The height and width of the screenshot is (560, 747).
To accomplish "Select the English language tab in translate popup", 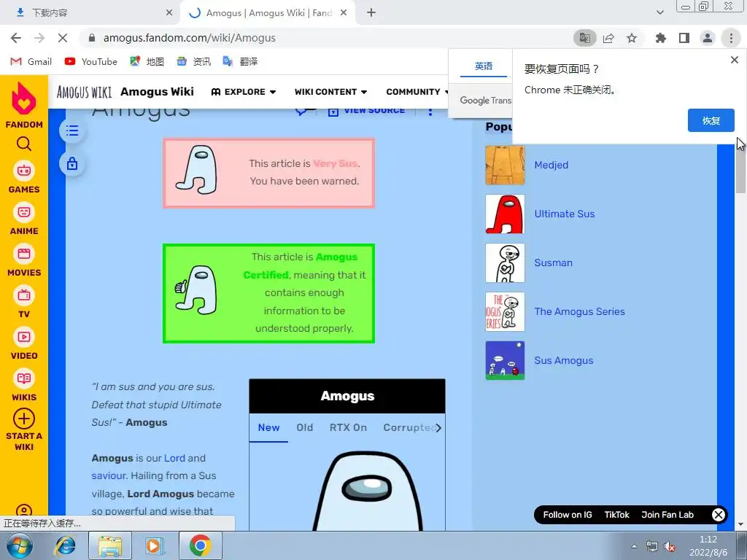I will (x=484, y=66).
